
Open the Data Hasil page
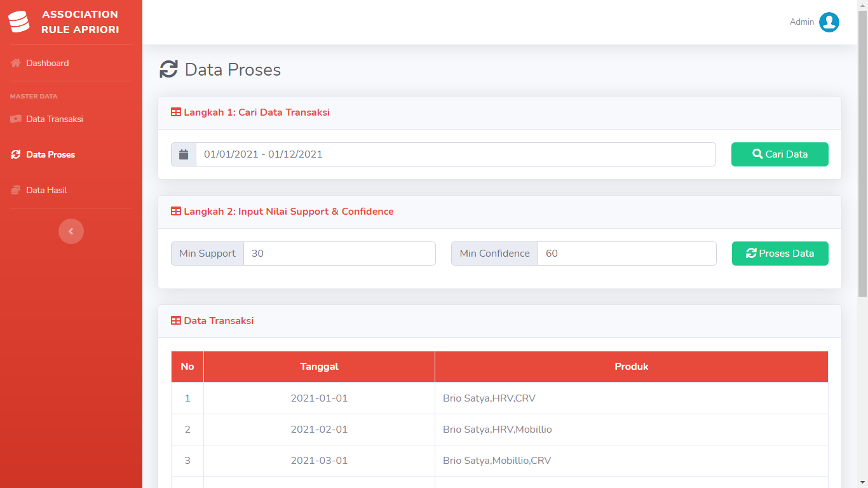pyautogui.click(x=71, y=190)
